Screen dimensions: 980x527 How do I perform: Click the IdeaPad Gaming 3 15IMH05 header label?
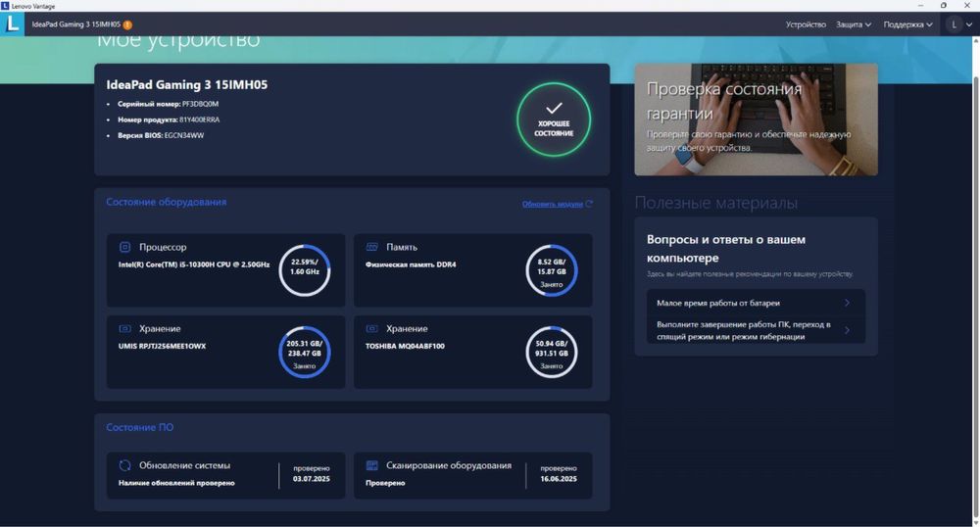(187, 85)
